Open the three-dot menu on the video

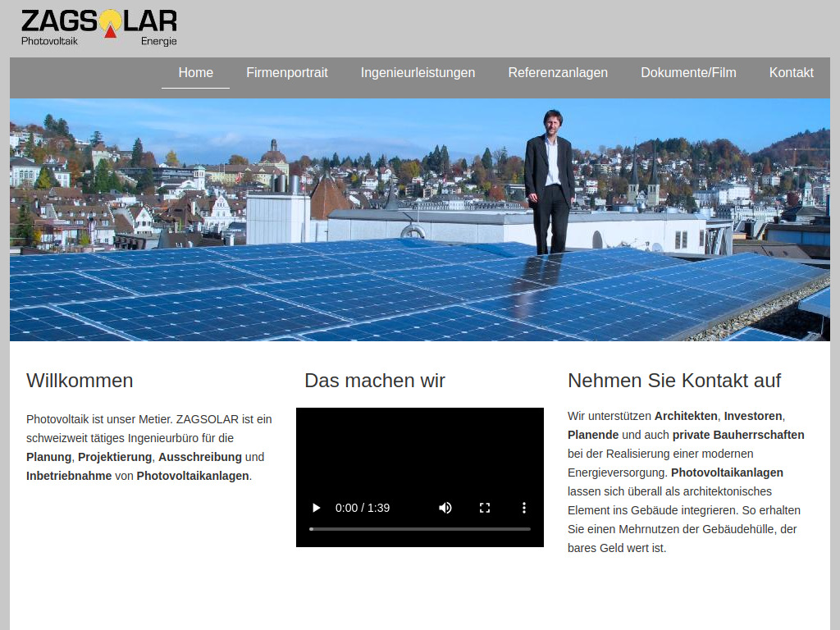click(x=523, y=508)
